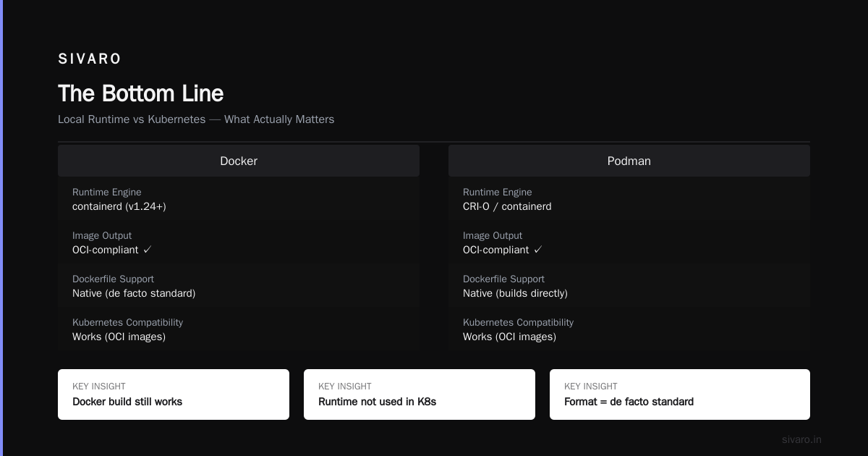Click 'containerd (v1.24+)' value under Docker
This screenshot has width=868, height=456.
pos(119,206)
